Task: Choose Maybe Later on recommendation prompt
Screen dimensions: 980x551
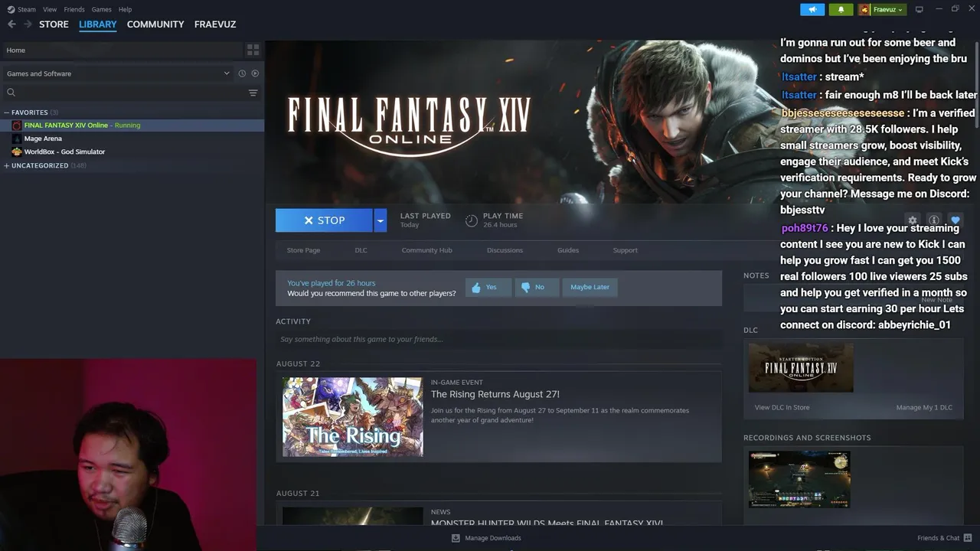Action: tap(590, 287)
